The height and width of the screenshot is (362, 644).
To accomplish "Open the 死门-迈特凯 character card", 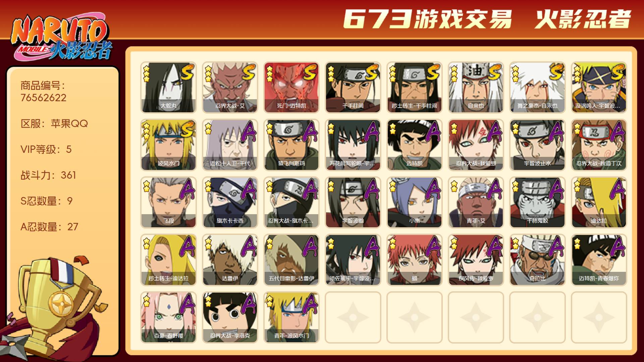I will [291, 87].
